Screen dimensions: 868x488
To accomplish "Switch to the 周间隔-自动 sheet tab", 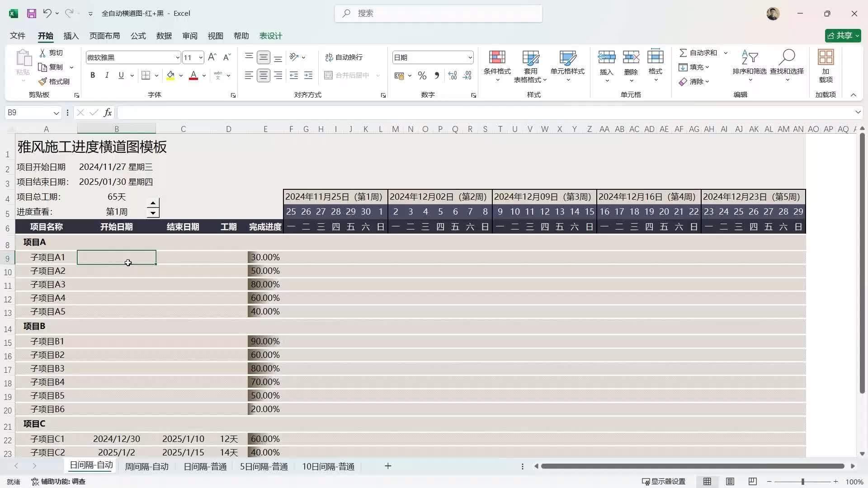I will click(x=146, y=466).
